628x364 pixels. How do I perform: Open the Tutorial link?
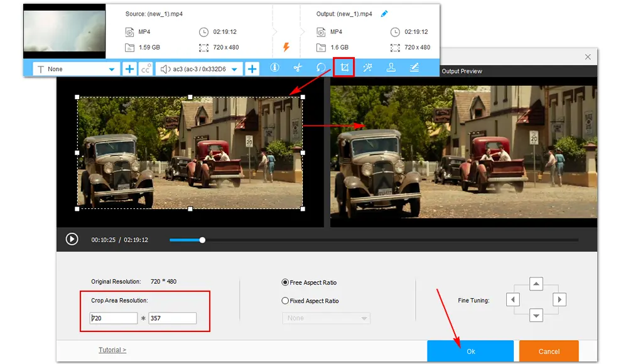pos(112,350)
